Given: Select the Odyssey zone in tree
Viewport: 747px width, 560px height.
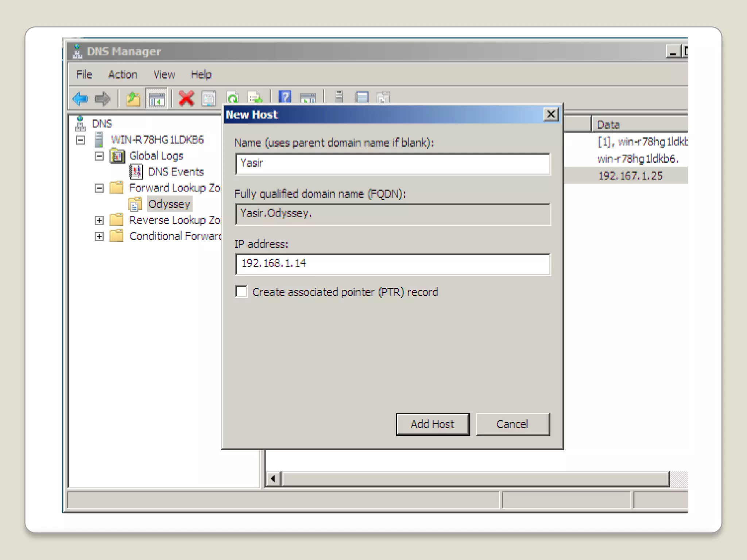Looking at the screenshot, I should coord(169,204).
